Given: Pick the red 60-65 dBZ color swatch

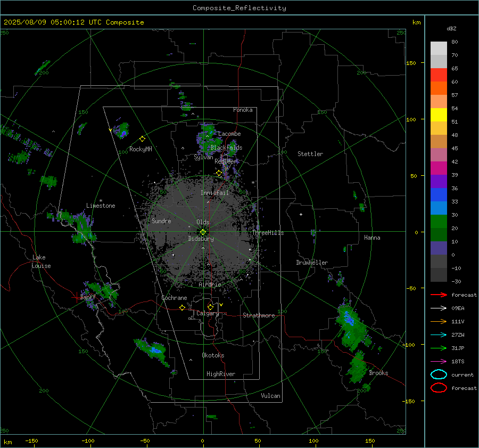Looking at the screenshot, I should click(x=439, y=75).
